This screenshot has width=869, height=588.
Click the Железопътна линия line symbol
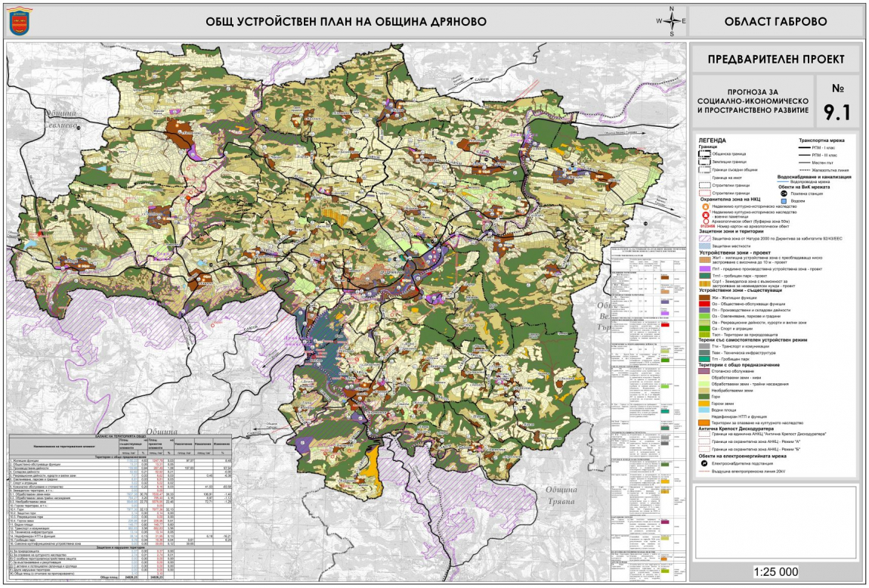[805, 170]
